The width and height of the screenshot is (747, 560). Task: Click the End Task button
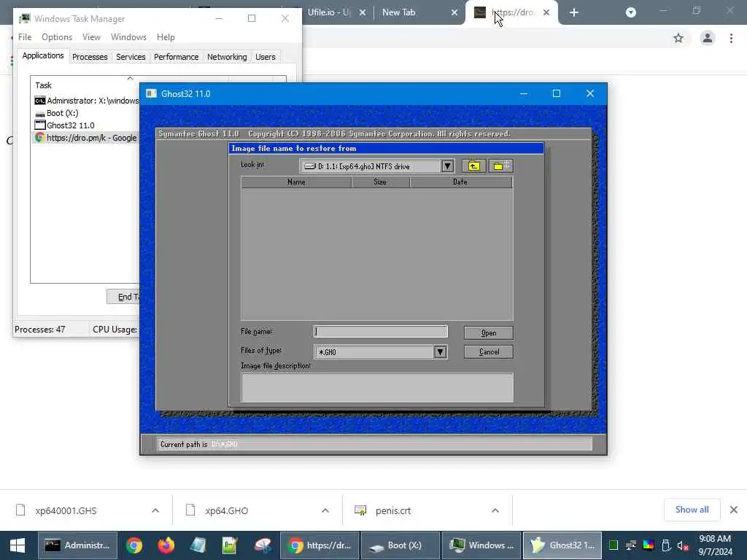pos(123,297)
